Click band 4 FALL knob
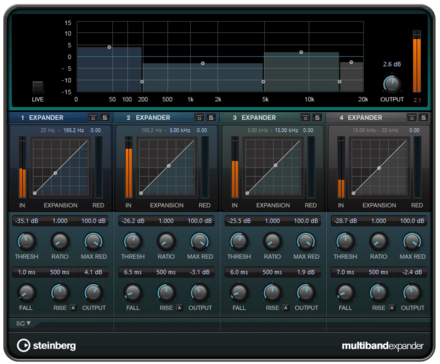 coord(345,293)
